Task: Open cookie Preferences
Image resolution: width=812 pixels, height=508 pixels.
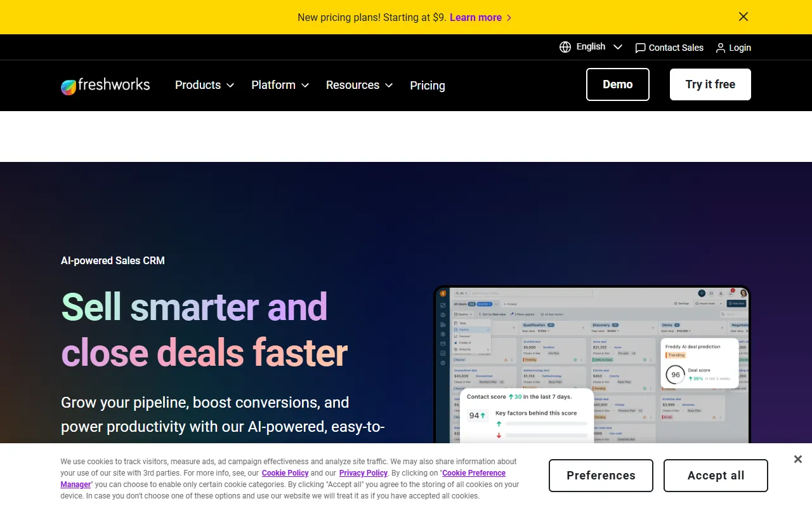Action: coord(601,476)
